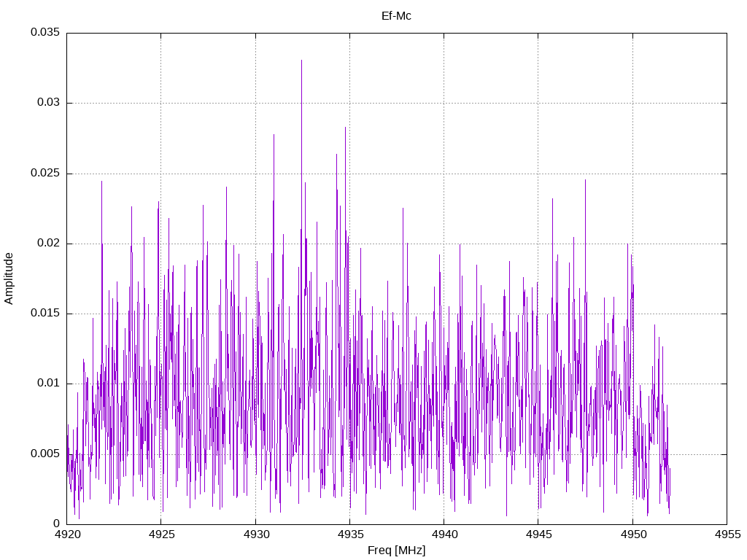Click the y-axis tick label 0.035
The height and width of the screenshot is (560, 747).
coord(45,32)
